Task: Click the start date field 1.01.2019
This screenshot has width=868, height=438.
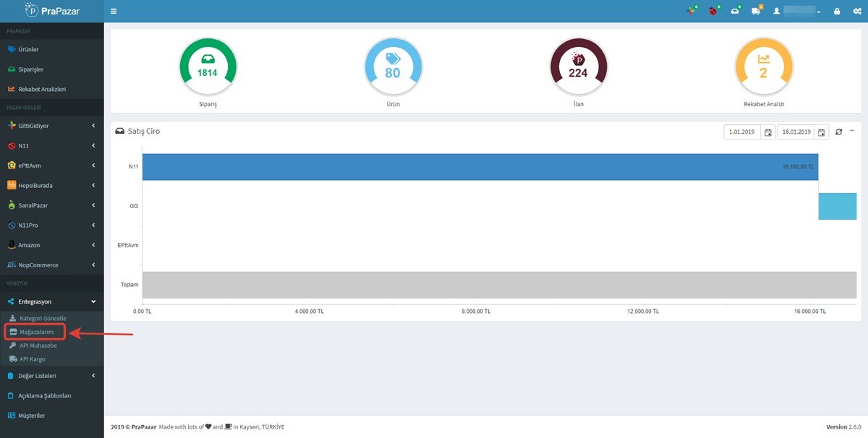Action: tap(743, 132)
